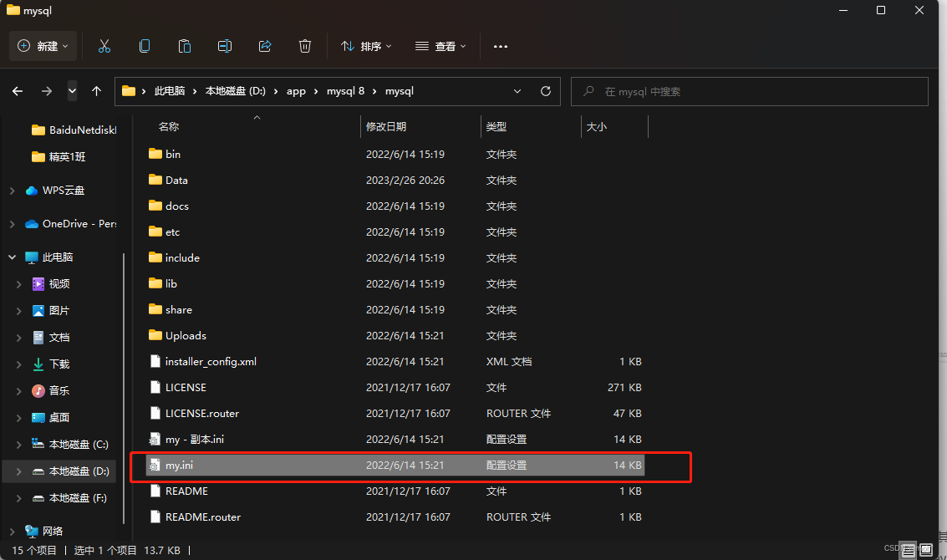Click the Paste clipboard icon
This screenshot has height=560, width=947.
point(185,46)
